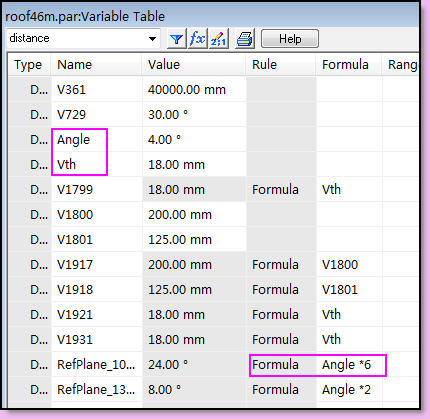The height and width of the screenshot is (419, 430).
Task: Click V1800's 200.00 mm value
Action: pyautogui.click(x=194, y=215)
